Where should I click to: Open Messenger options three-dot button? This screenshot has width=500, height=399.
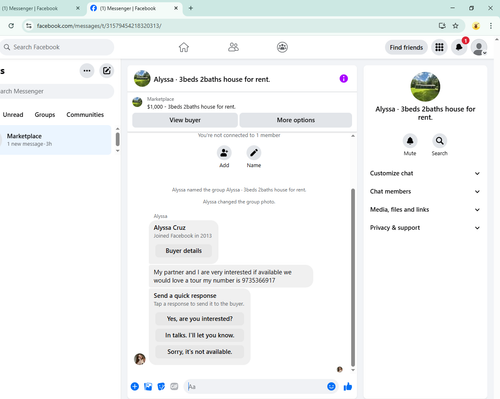87,71
